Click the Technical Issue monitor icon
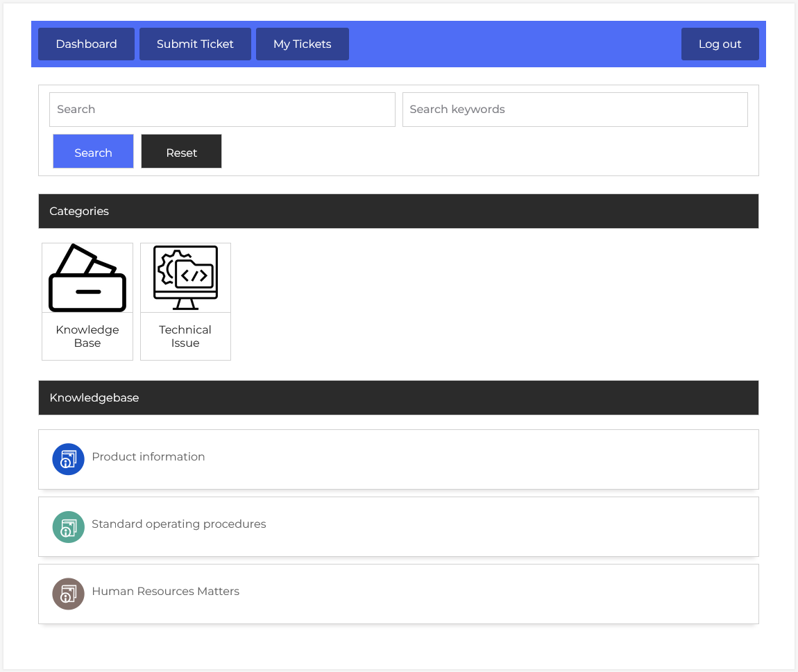 pos(185,278)
